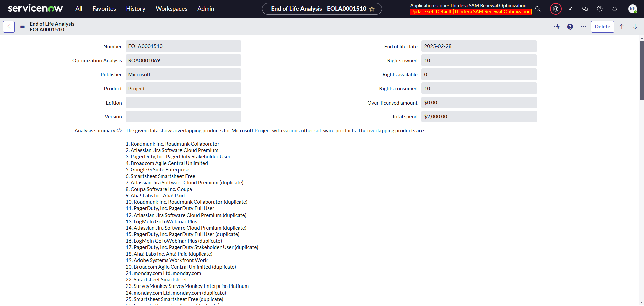The width and height of the screenshot is (644, 306).
Task: Go to previous record with up arrow
Action: pos(622,27)
